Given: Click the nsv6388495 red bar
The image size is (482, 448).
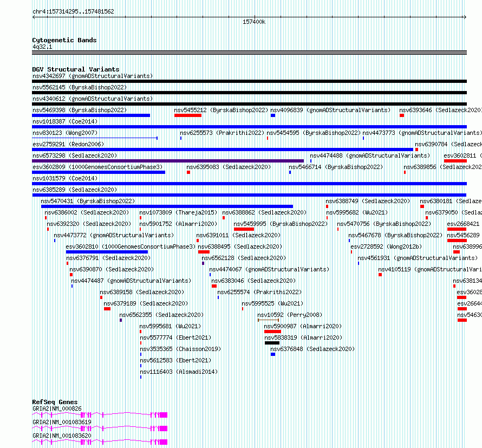Looking at the screenshot, I should 204,252.
